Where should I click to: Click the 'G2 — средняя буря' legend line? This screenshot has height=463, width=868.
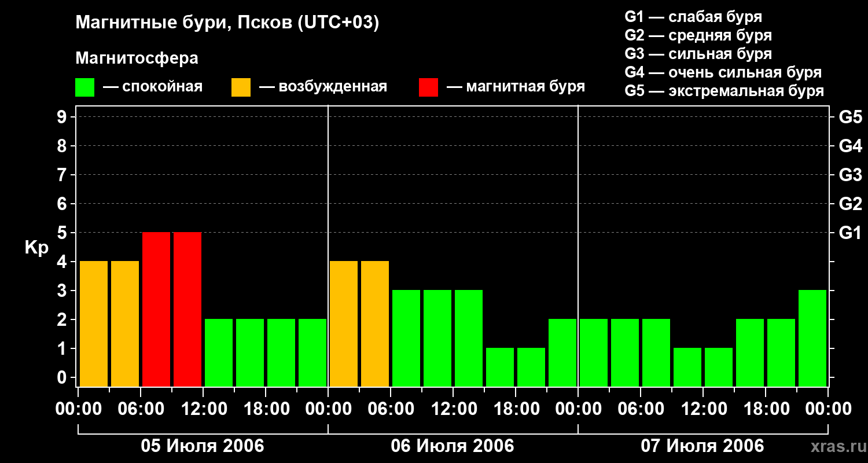pyautogui.click(x=698, y=35)
